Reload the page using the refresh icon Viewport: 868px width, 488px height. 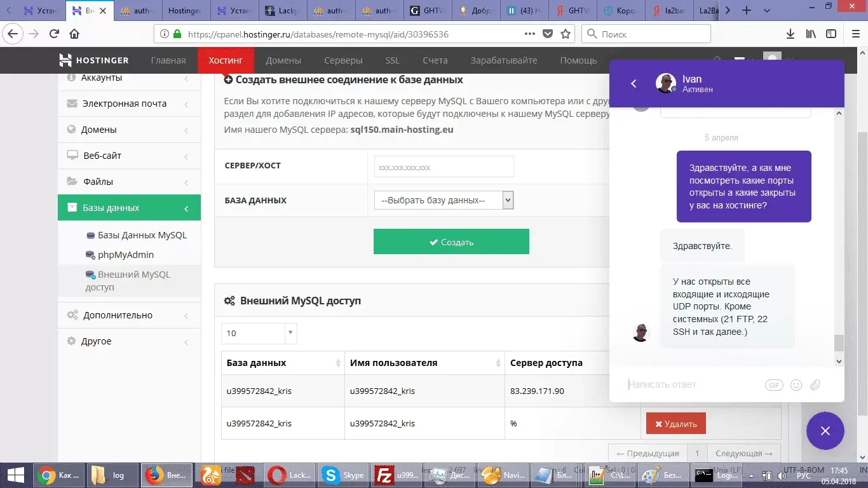click(x=54, y=34)
